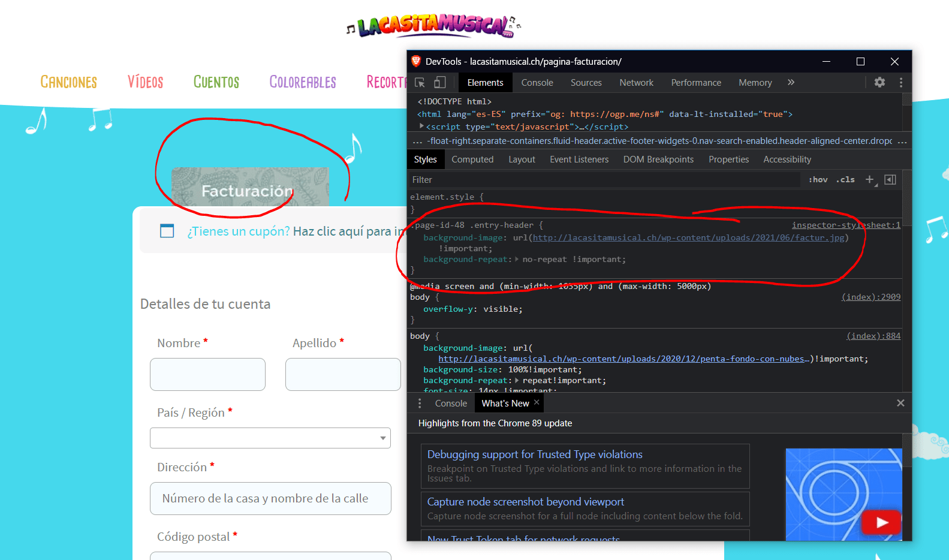The image size is (949, 560).
Task: Open the factur.jpg background-image URL
Action: point(688,238)
